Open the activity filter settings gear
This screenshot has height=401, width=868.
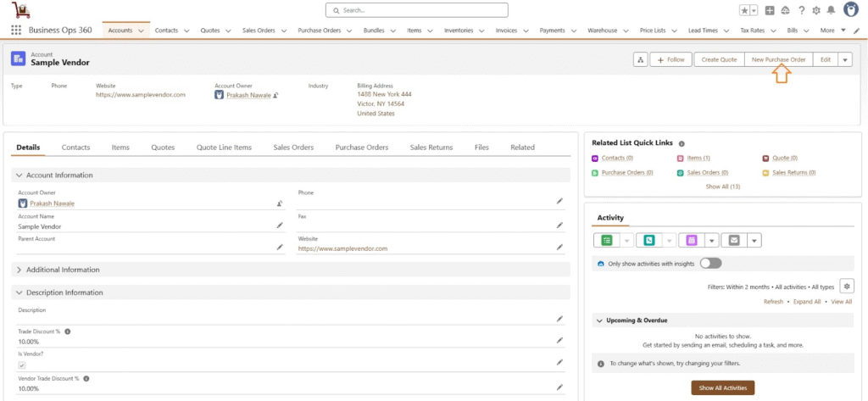tap(845, 286)
